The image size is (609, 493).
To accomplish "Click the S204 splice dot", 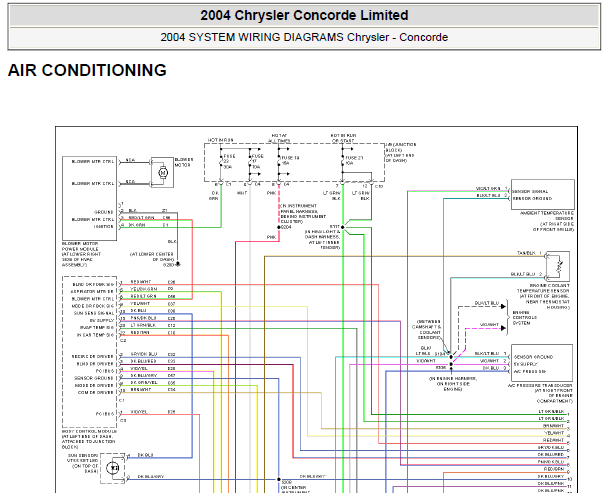I will pos(279,227).
